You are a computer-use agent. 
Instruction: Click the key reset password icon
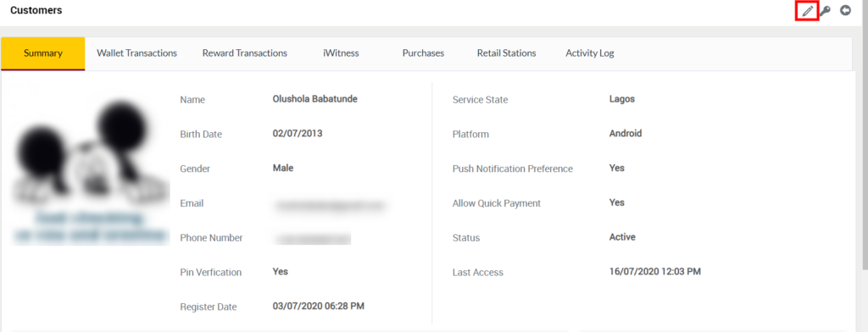pyautogui.click(x=825, y=11)
